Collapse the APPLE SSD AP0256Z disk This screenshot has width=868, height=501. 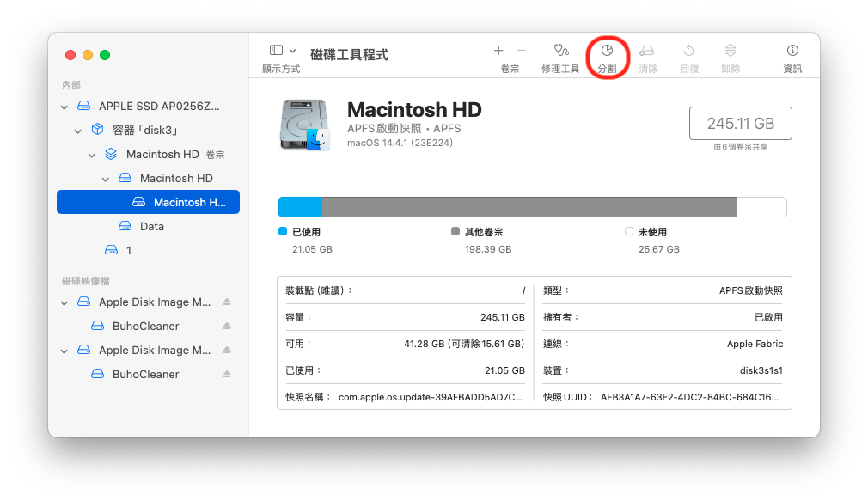point(64,107)
